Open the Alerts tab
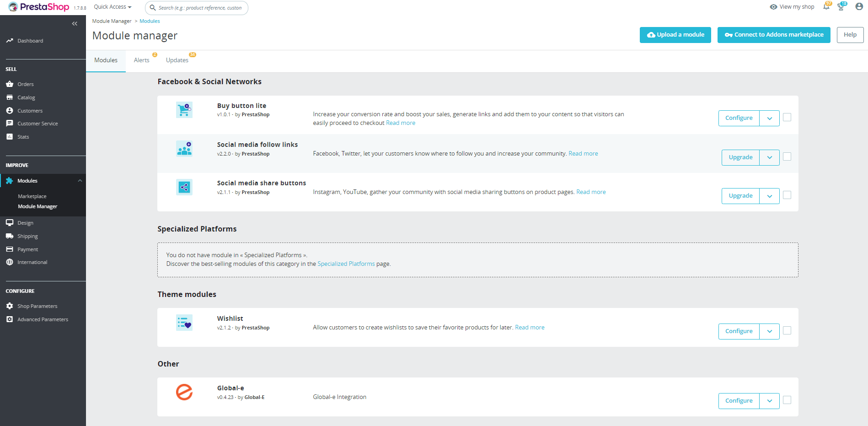Screen dimensions: 868x426 [x=142, y=60]
